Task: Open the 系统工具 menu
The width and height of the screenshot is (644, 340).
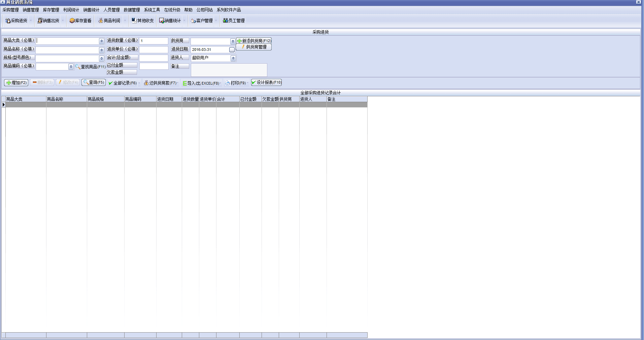Action: coord(152,10)
